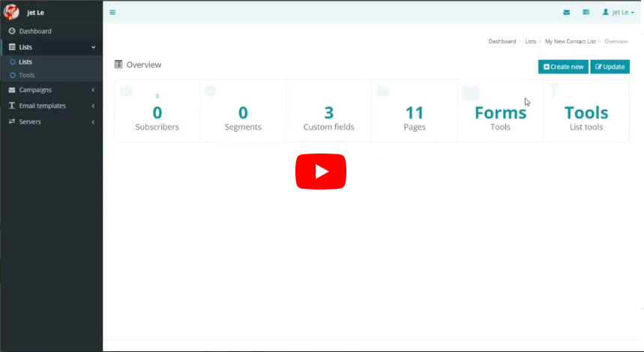Click the Jet Le avatar picture
Viewport: 644px width, 352px height.
[x=11, y=12]
